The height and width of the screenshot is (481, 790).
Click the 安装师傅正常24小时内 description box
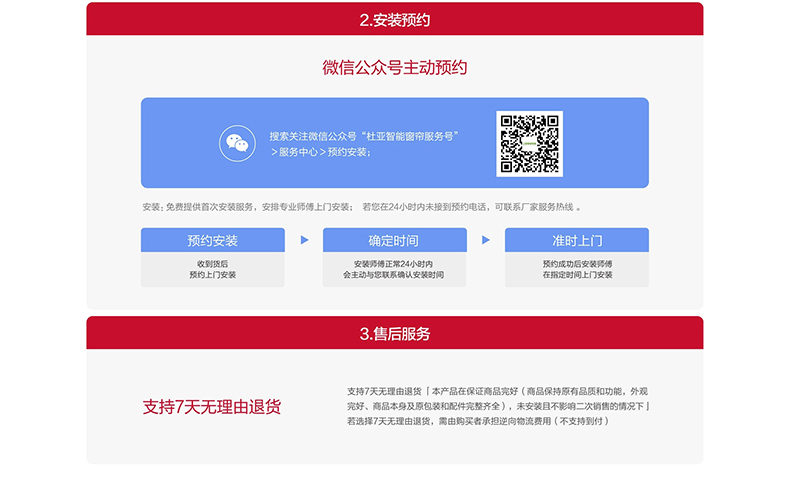coord(394,269)
